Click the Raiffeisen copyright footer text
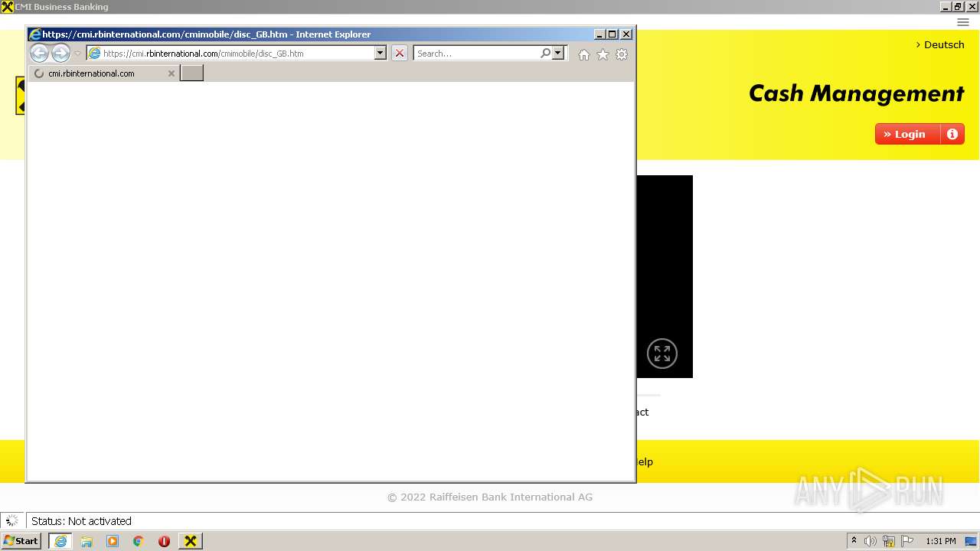 click(x=490, y=497)
